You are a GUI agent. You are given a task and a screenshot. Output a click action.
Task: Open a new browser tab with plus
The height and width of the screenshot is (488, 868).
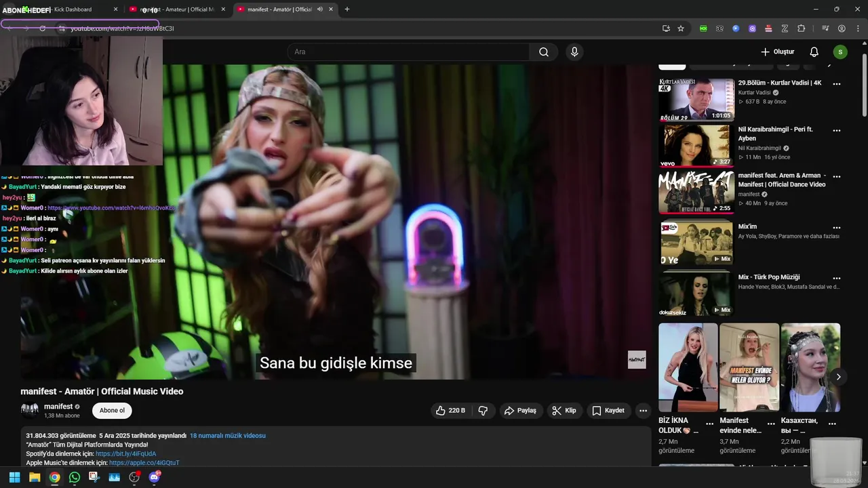tap(347, 9)
